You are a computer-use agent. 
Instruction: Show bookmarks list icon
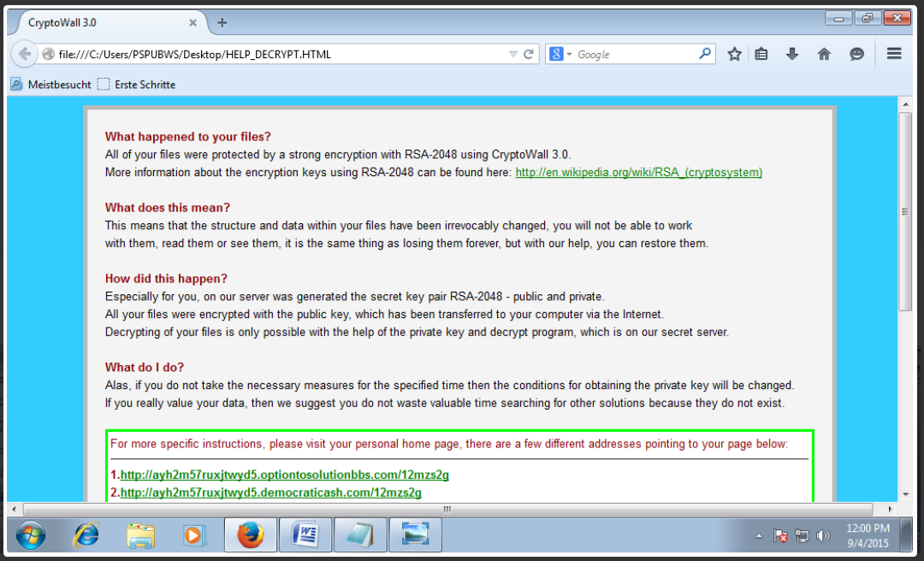(761, 54)
